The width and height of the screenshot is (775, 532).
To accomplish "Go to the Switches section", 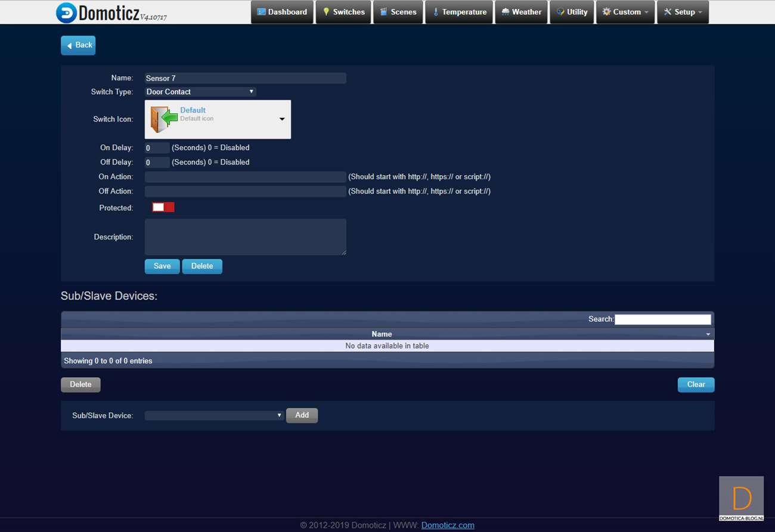I will pos(343,12).
